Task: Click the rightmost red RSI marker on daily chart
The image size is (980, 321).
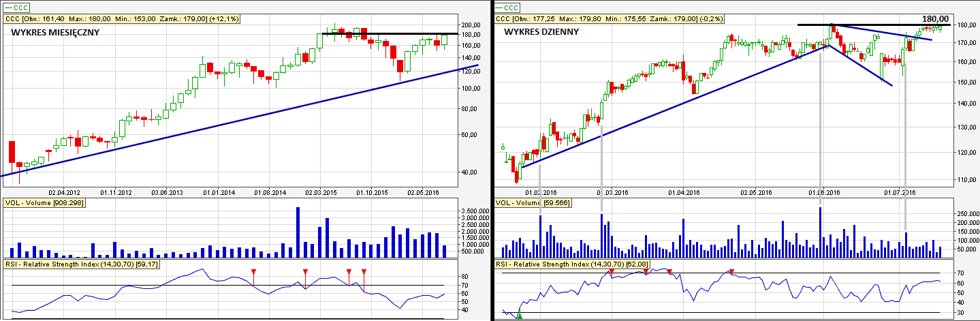Action: click(731, 272)
